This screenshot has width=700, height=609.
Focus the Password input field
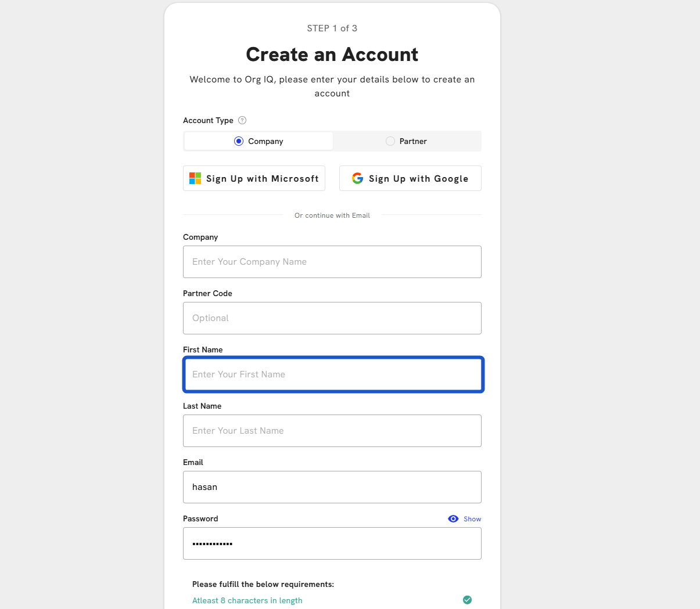(x=332, y=543)
